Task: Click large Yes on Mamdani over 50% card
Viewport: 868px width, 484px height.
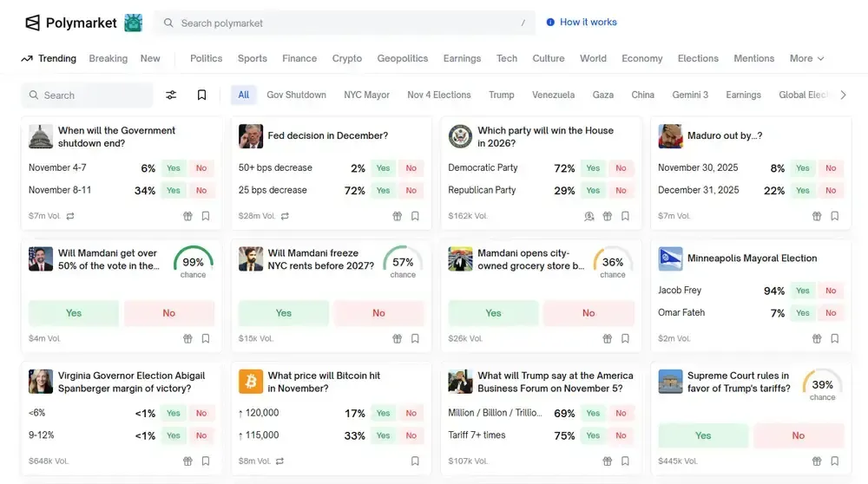Action: pyautogui.click(x=74, y=313)
